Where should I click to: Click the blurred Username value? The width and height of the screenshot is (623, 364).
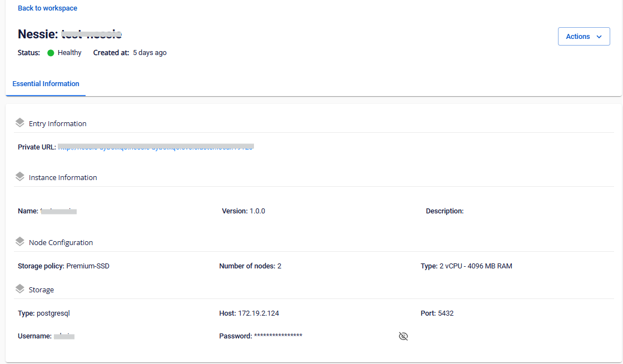64,336
